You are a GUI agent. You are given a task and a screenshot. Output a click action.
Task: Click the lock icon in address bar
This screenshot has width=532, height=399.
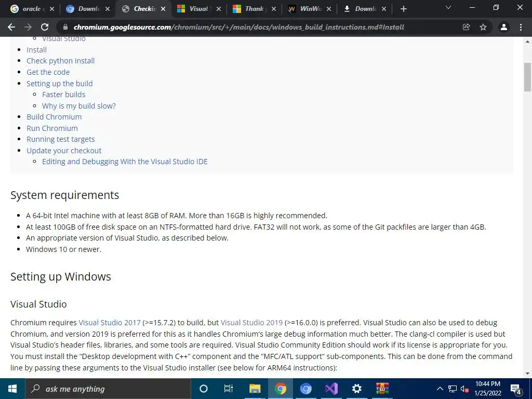[65, 27]
